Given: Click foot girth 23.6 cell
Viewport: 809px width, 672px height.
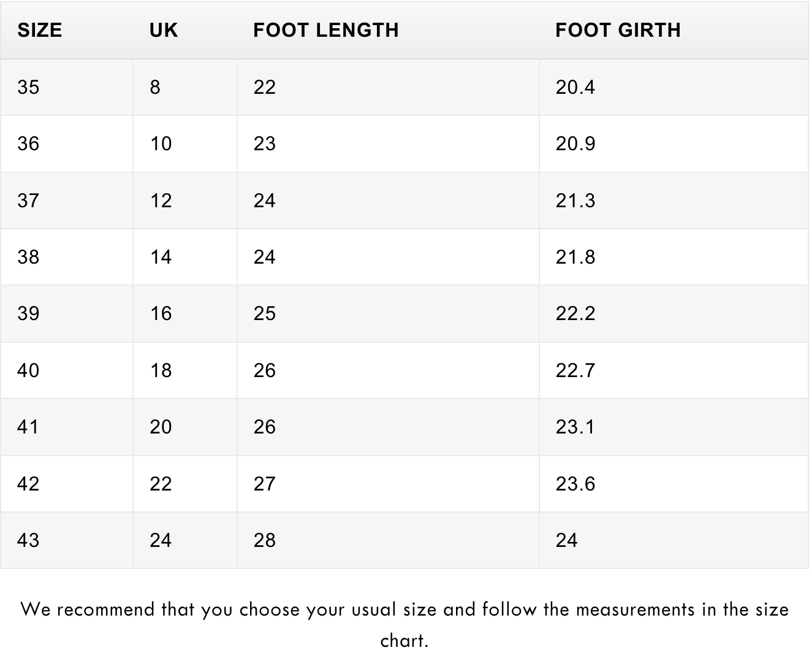Looking at the screenshot, I should [x=674, y=484].
